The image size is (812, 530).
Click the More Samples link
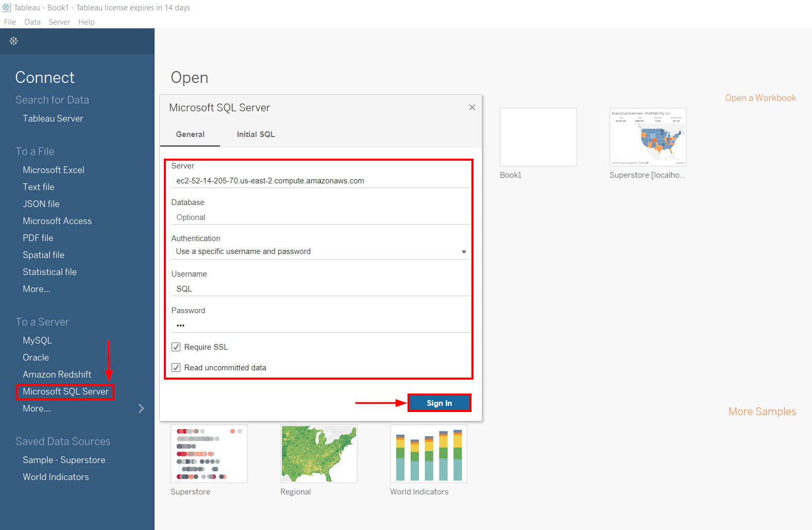(762, 412)
